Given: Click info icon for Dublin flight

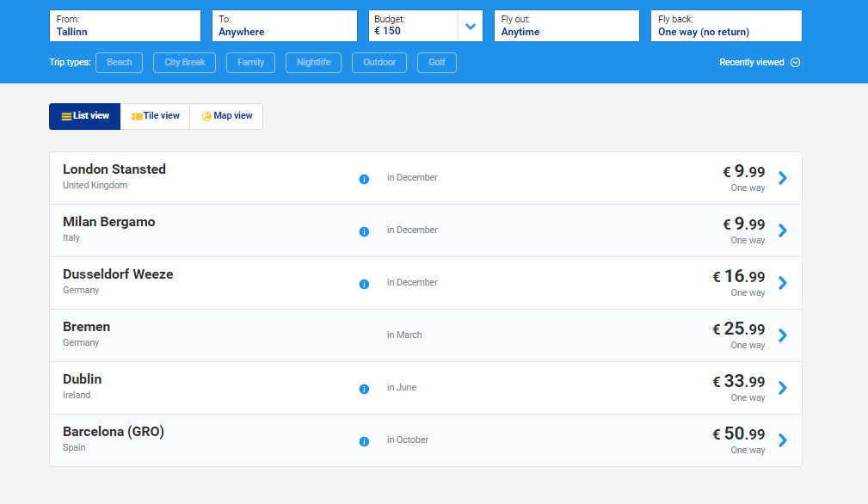Looking at the screenshot, I should click(x=364, y=389).
